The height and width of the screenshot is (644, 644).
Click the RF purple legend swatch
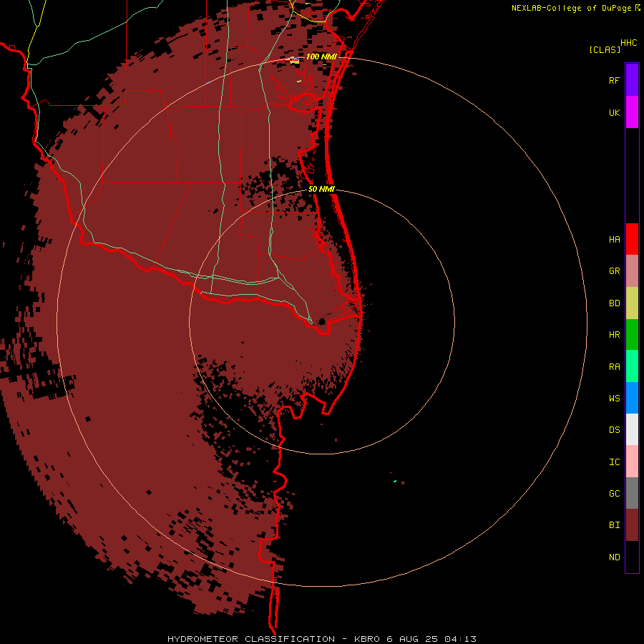(x=632, y=80)
